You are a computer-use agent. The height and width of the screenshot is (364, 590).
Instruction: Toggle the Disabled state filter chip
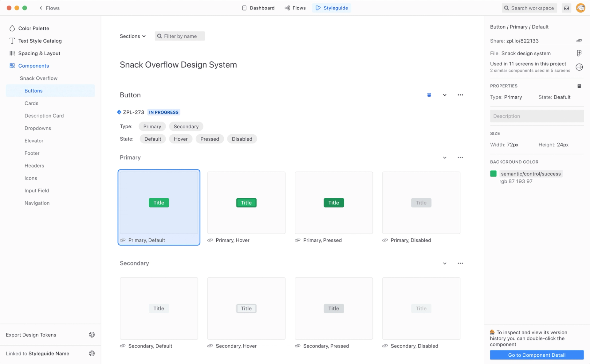[x=242, y=139]
